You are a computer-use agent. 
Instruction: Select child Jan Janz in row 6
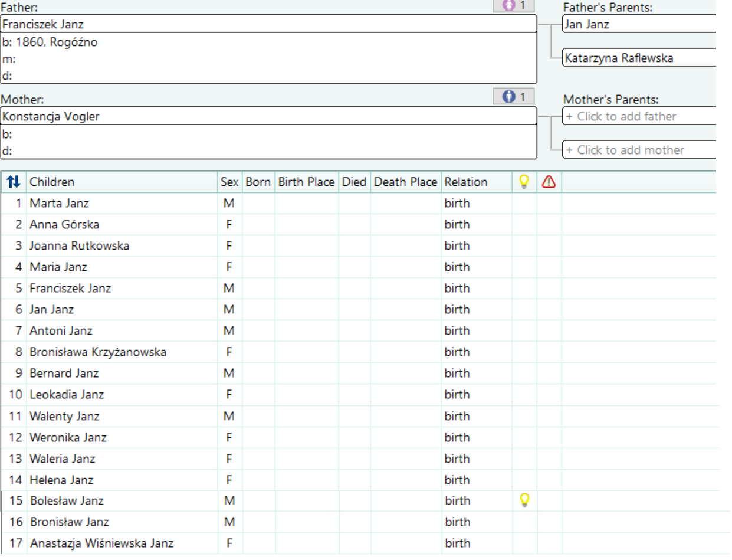pos(52,309)
